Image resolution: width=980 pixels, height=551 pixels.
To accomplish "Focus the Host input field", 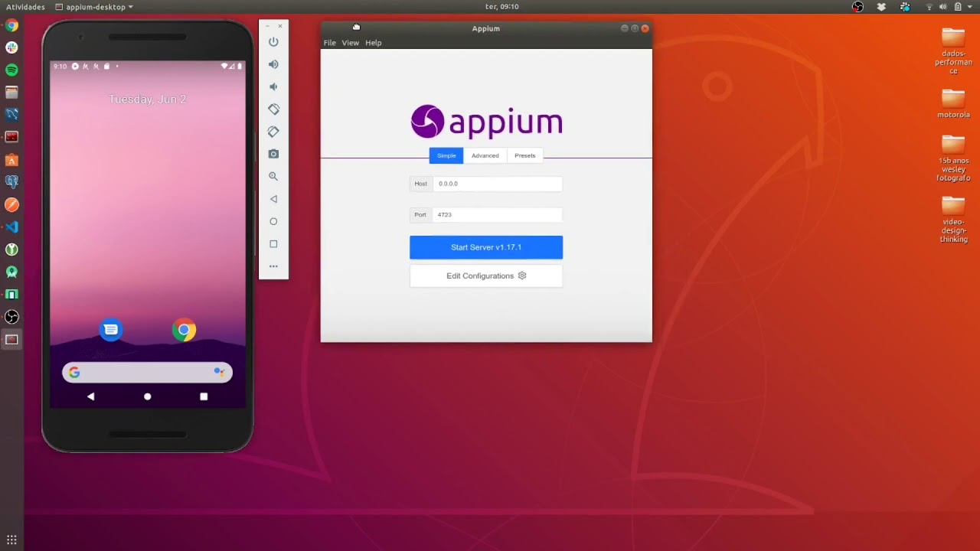I will point(497,184).
